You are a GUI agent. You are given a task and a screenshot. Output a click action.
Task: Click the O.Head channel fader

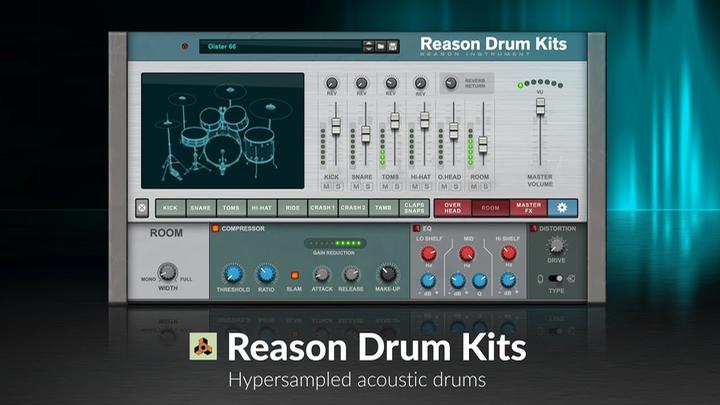tap(454, 131)
